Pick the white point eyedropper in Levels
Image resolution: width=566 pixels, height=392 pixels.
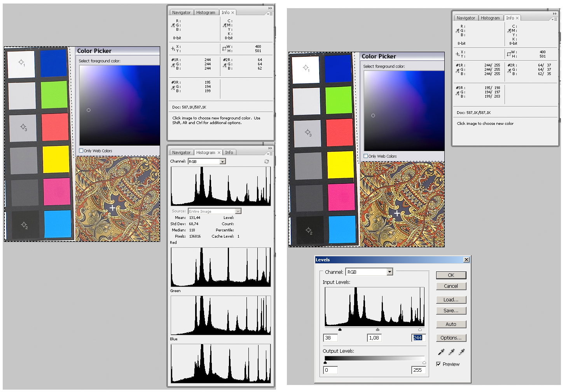(x=461, y=352)
